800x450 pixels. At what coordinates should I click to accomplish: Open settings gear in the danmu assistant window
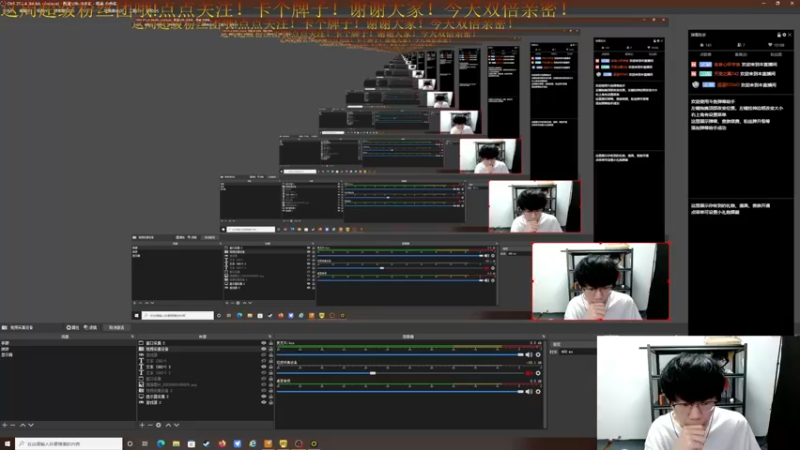pos(784,35)
